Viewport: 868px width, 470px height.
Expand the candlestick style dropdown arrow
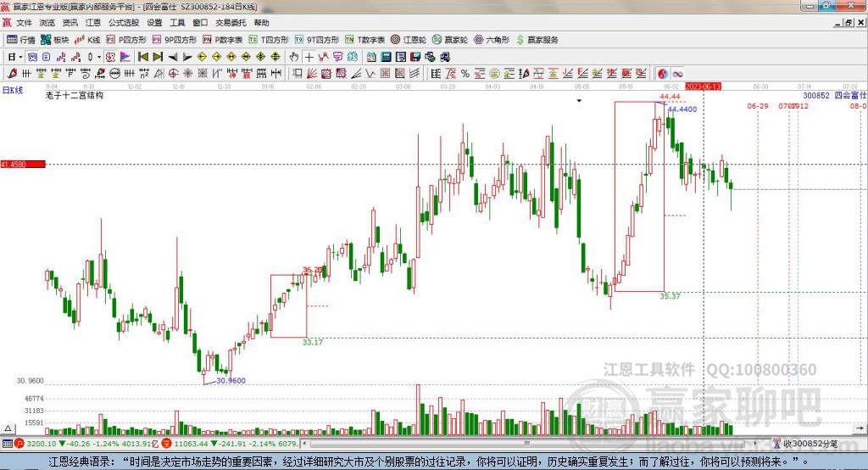click(x=99, y=57)
